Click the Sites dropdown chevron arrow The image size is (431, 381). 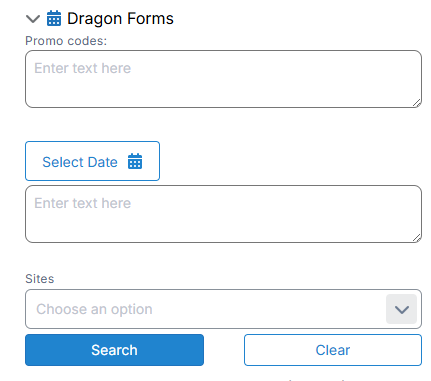point(402,309)
